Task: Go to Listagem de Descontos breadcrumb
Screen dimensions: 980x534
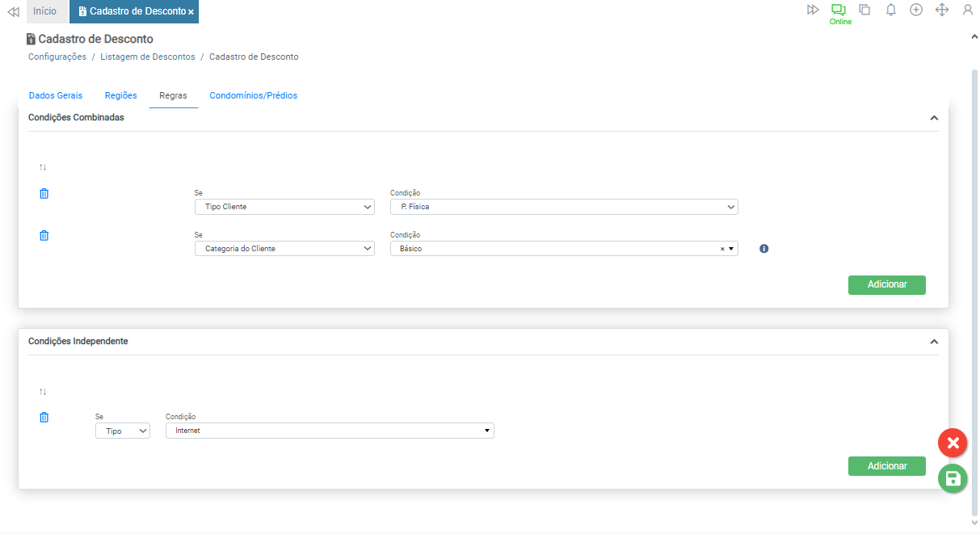Action: (x=148, y=57)
